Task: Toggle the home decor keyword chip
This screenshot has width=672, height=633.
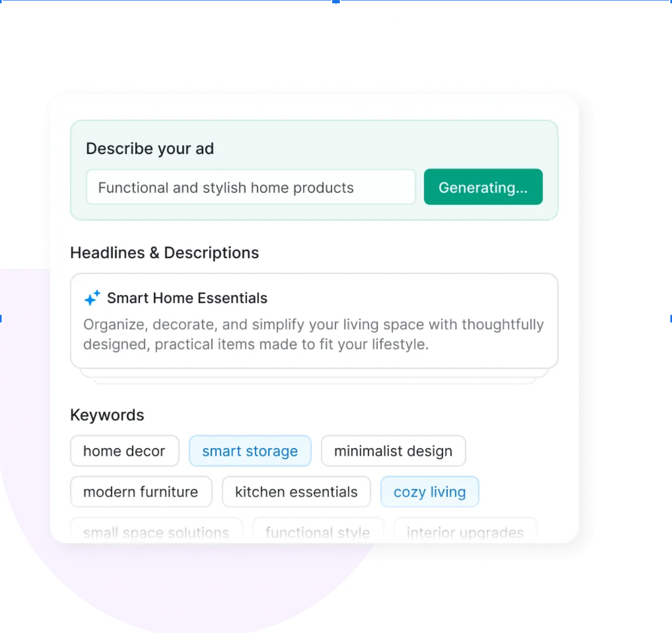Action: click(x=124, y=451)
